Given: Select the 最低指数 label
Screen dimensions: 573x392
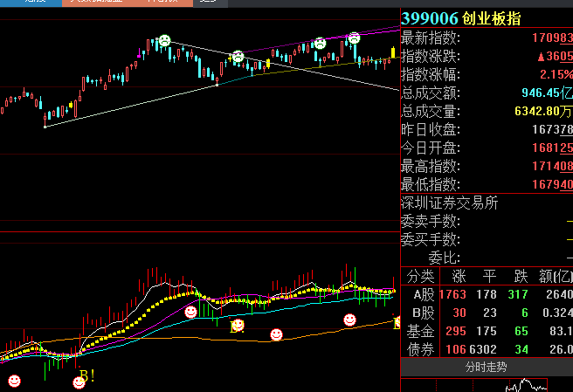Looking at the screenshot, I should [431, 184].
